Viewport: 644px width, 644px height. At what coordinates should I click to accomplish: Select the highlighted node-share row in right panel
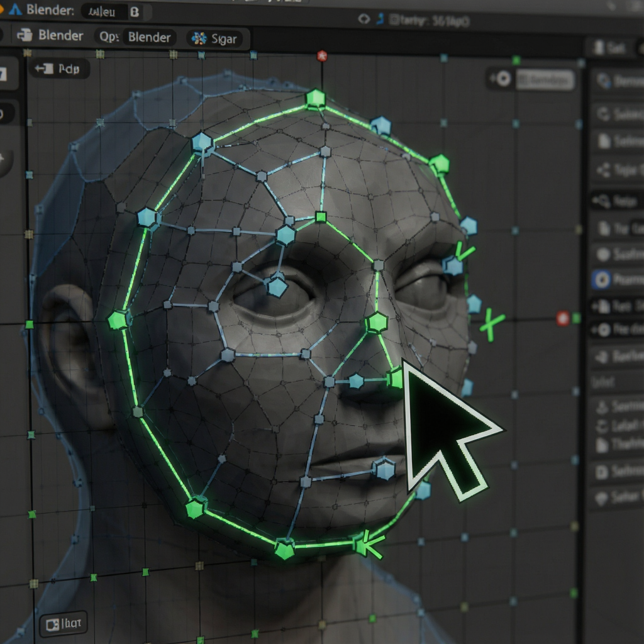pyautogui.click(x=617, y=201)
